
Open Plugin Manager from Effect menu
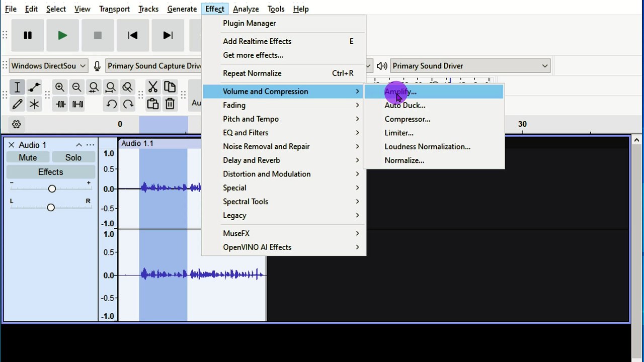pyautogui.click(x=284, y=23)
